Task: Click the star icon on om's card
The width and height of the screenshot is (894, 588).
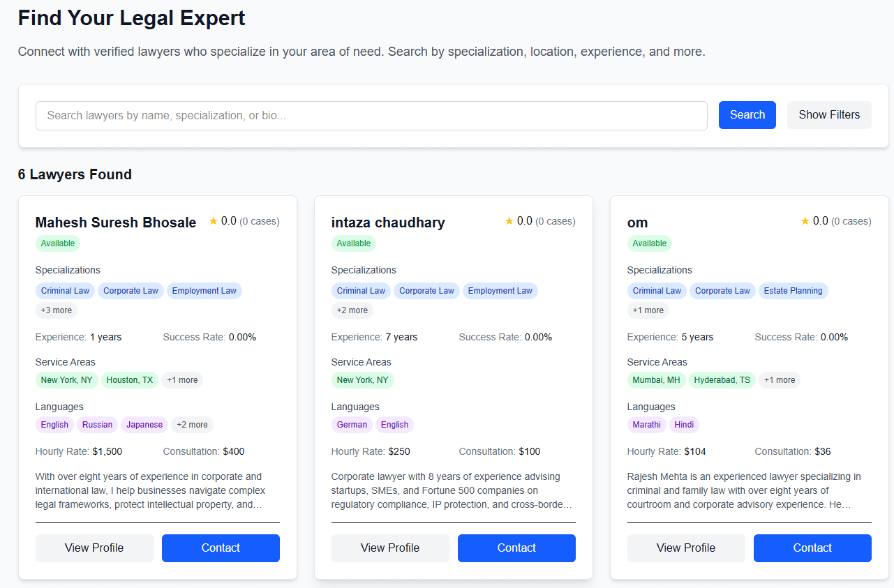Action: [x=805, y=221]
